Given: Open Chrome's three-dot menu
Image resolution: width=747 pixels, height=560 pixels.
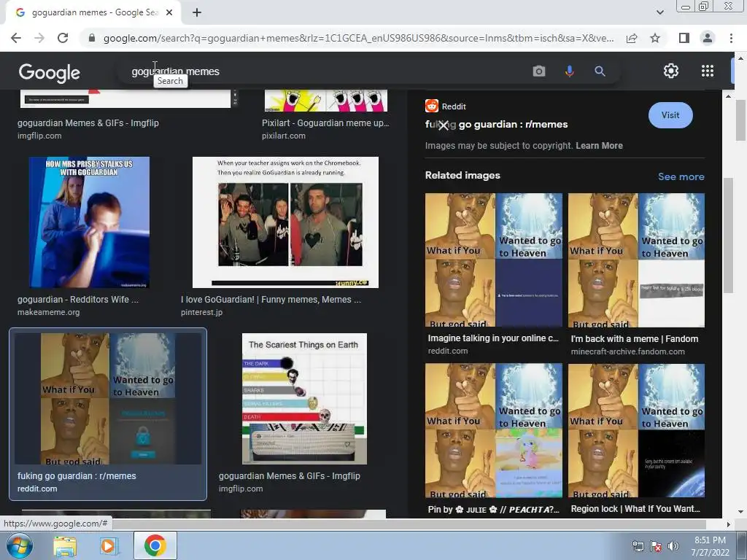Looking at the screenshot, I should pyautogui.click(x=731, y=38).
